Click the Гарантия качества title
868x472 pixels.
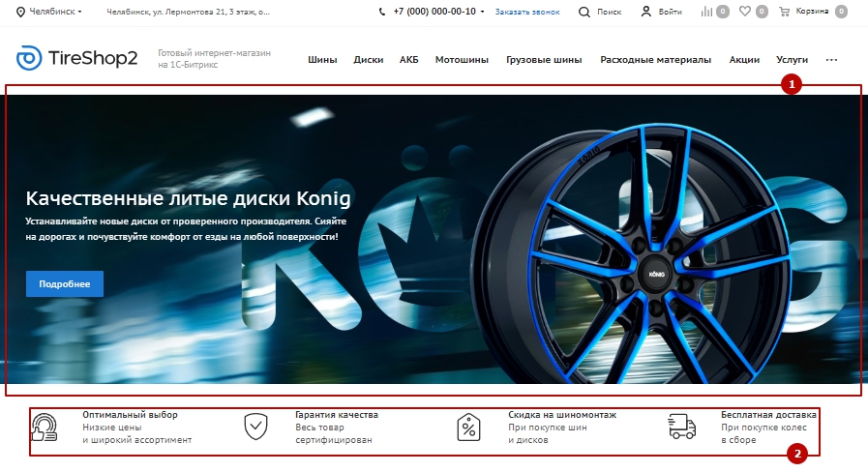tap(337, 415)
